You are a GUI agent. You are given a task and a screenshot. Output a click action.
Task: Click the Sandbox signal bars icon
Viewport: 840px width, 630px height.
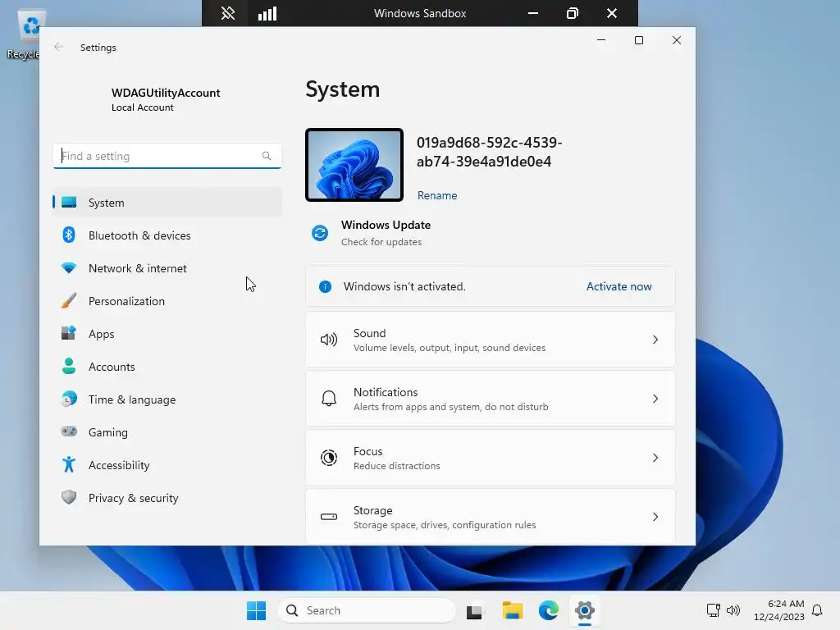point(267,13)
